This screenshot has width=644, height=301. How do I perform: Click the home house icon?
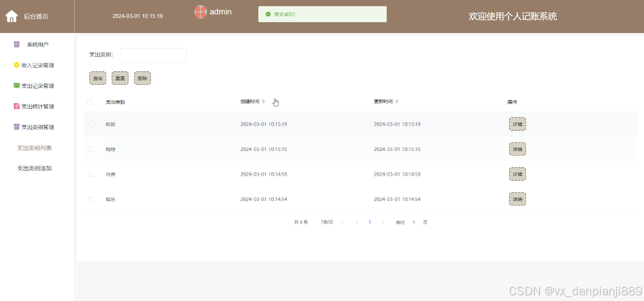pos(11,16)
